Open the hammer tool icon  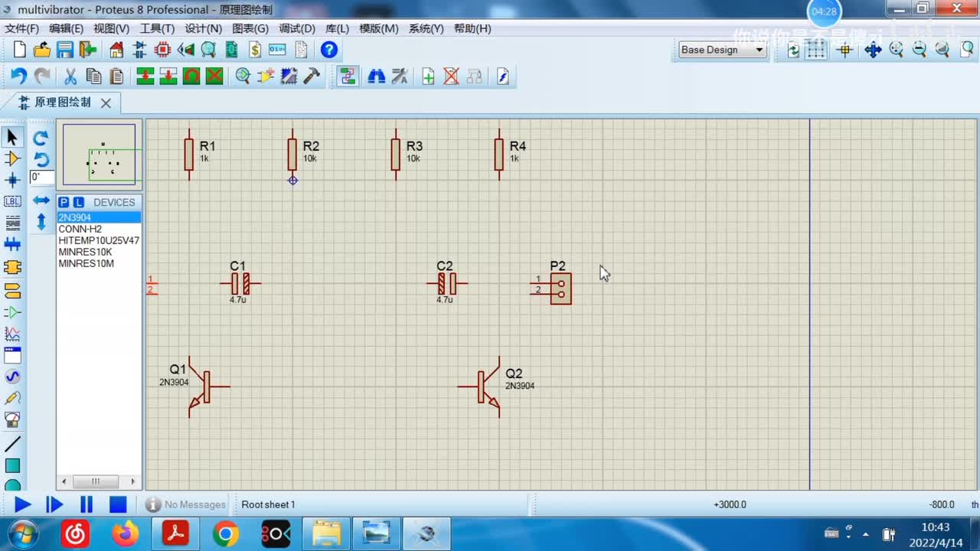(312, 77)
